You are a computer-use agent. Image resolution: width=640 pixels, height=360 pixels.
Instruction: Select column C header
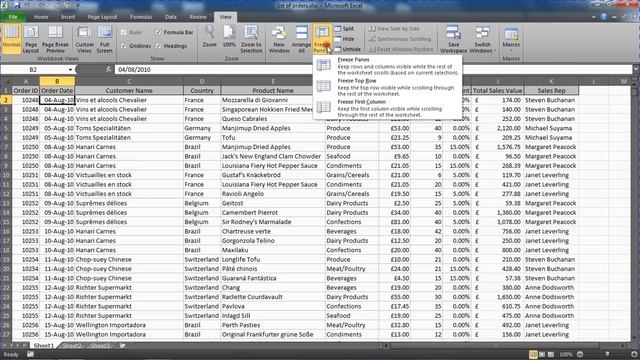click(x=129, y=81)
